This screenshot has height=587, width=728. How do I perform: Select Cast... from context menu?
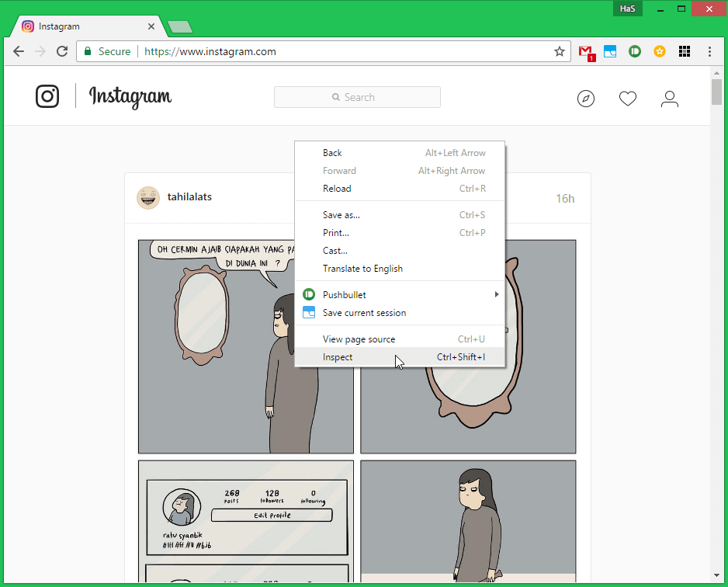tap(400, 251)
